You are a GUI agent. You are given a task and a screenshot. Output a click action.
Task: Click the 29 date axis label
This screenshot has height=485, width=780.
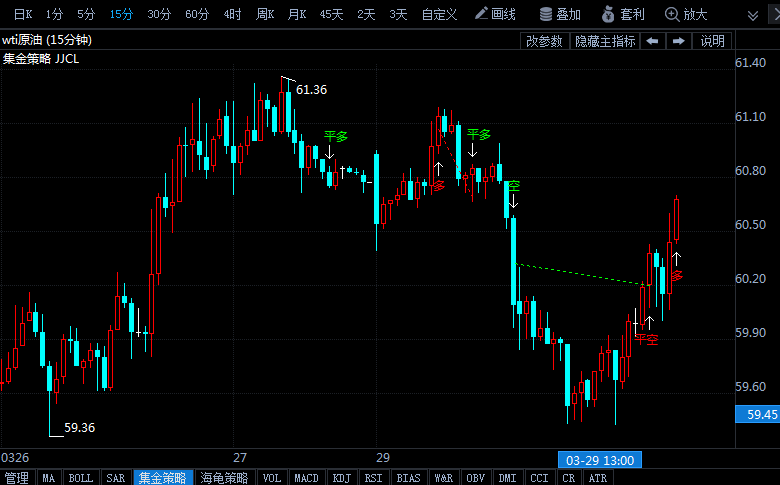[x=383, y=458]
